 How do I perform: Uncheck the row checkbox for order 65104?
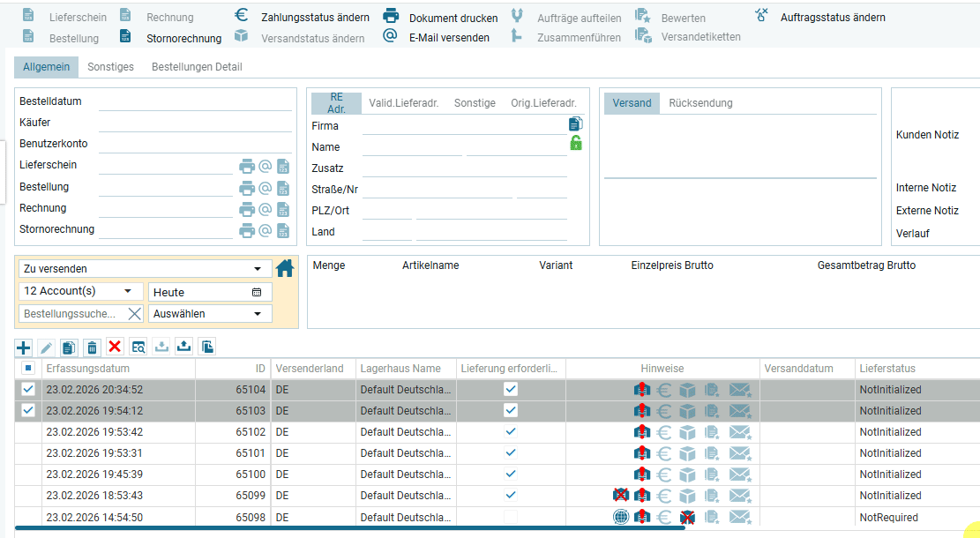(28, 389)
